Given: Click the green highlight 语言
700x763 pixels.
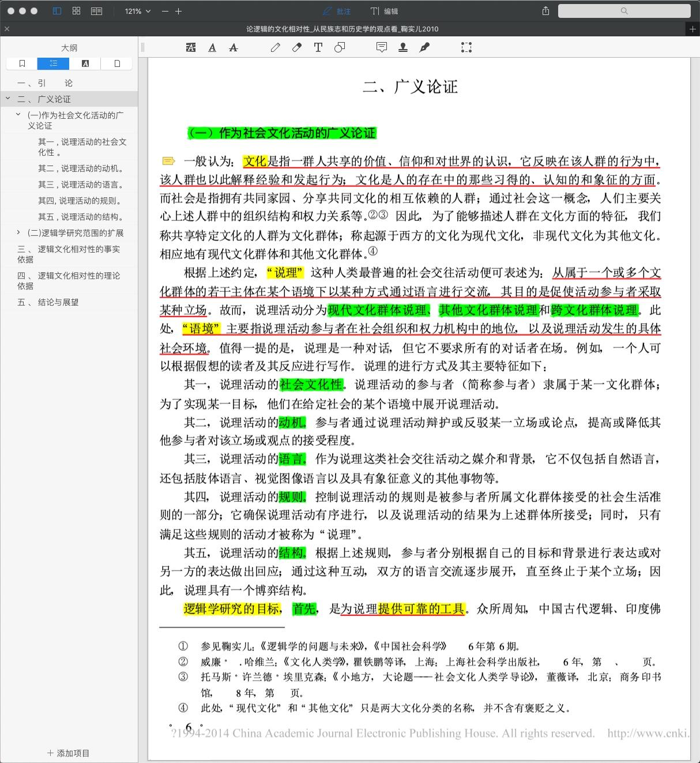Looking at the screenshot, I should coord(292,459).
